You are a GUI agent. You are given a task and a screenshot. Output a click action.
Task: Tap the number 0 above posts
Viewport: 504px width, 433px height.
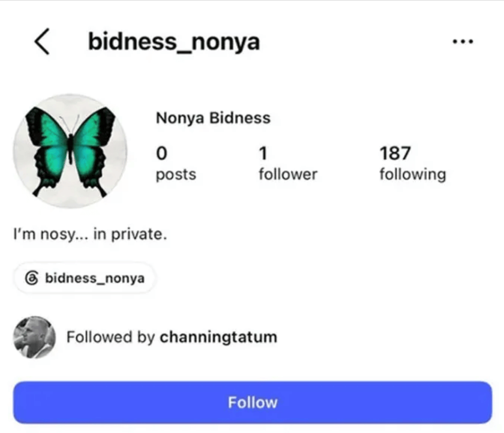161,153
